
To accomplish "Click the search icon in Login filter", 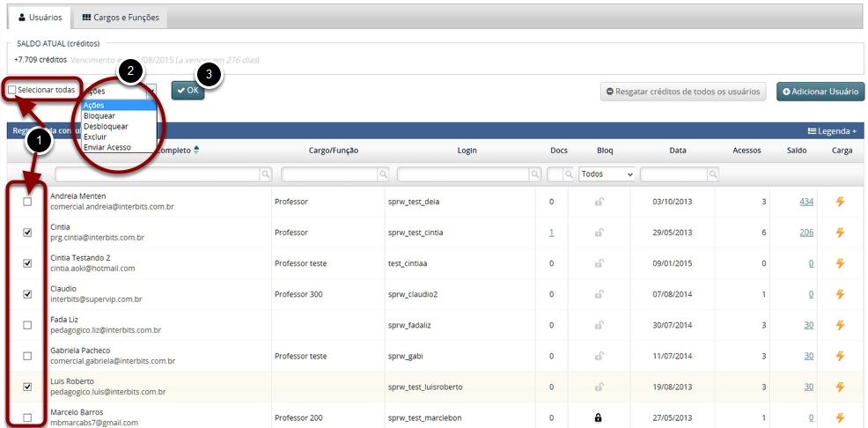I will click(x=527, y=175).
